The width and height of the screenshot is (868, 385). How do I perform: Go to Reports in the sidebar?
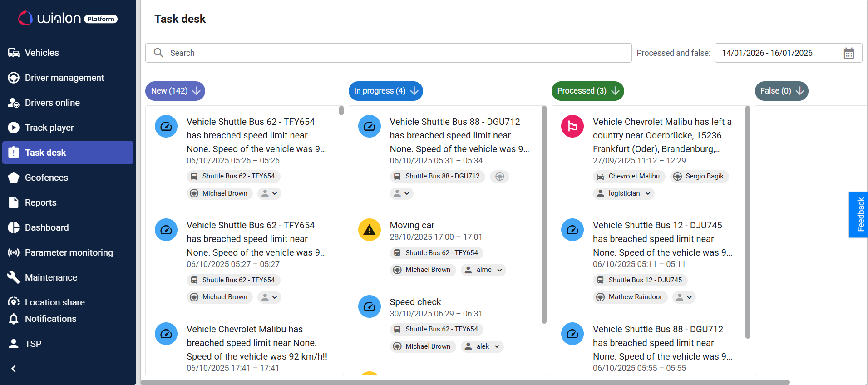pyautogui.click(x=40, y=202)
